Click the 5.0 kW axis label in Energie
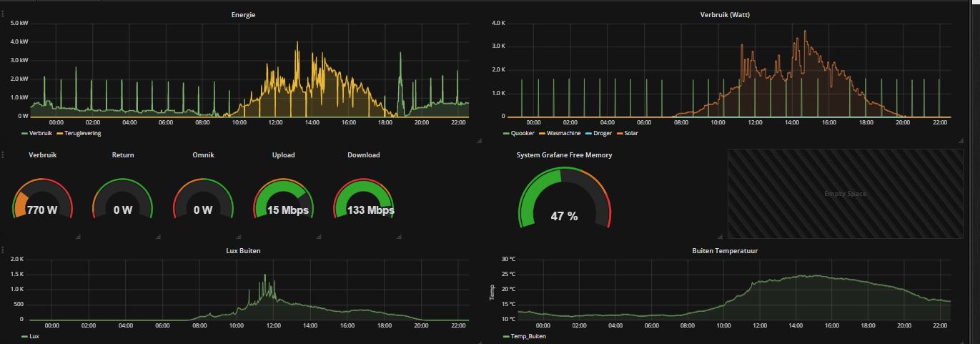Viewport: 980px width, 344px height. pyautogui.click(x=19, y=24)
